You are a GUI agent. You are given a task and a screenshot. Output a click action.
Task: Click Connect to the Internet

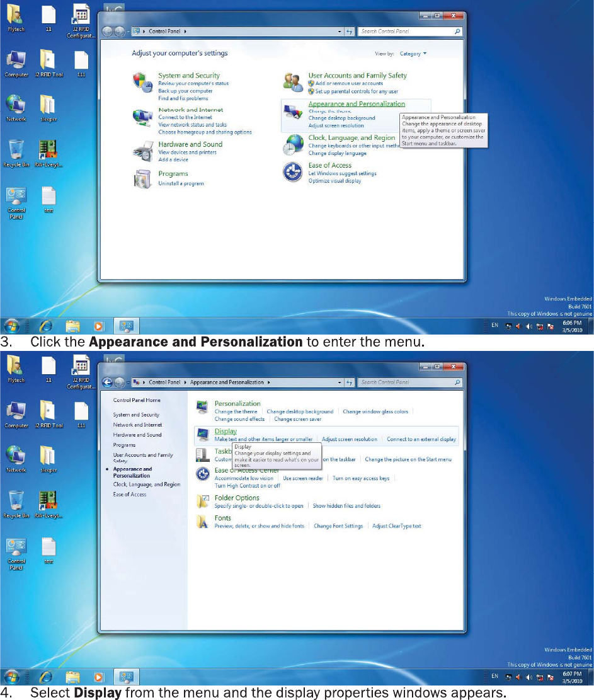pyautogui.click(x=185, y=117)
